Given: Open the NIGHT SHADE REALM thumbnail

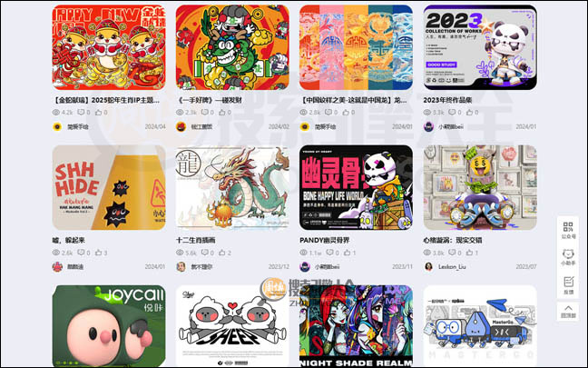Looking at the screenshot, I should coord(357,326).
